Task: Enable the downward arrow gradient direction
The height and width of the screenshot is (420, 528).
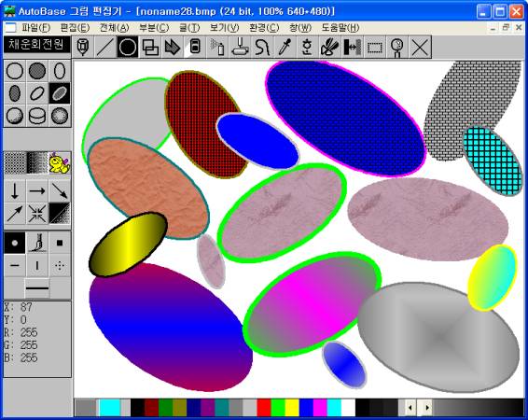Action: [15, 191]
